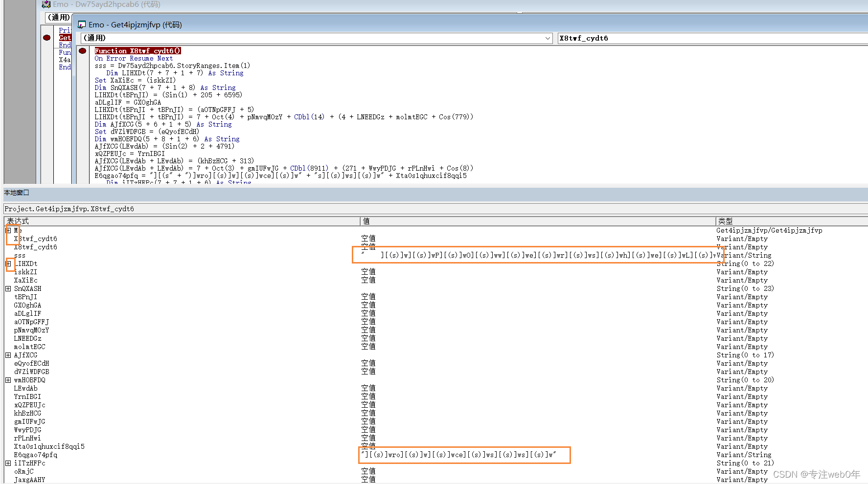The image size is (868, 484).
Task: Select the JaxgAAHY variable row
Action: click(x=436, y=480)
